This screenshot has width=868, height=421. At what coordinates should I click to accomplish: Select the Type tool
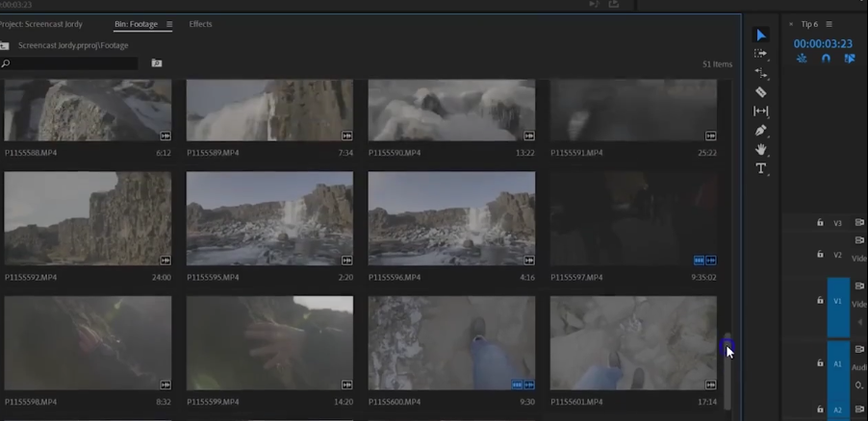(x=761, y=169)
